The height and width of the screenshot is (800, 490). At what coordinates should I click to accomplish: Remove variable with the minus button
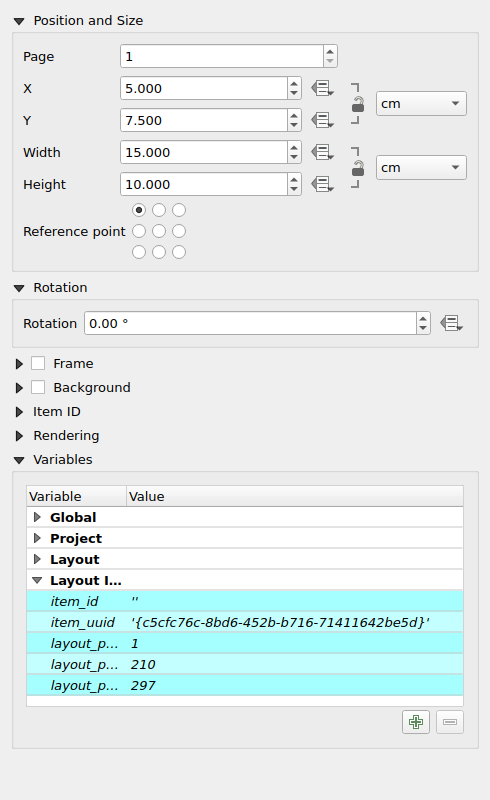450,722
